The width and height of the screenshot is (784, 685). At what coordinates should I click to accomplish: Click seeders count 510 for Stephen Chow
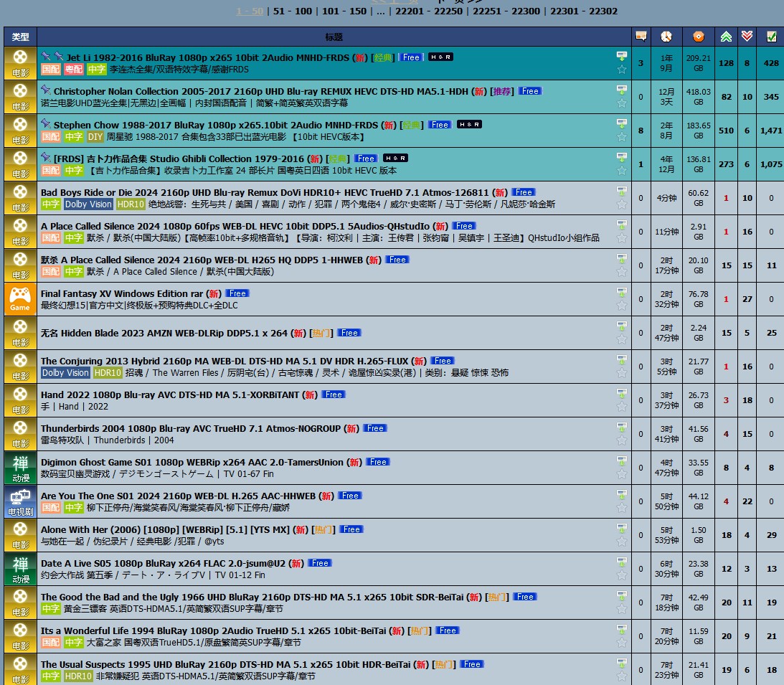726,131
